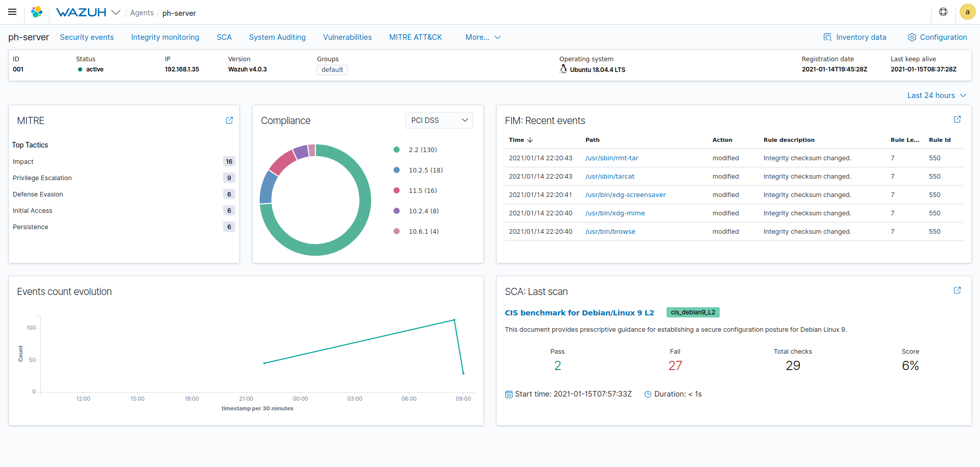The height and width of the screenshot is (467, 980).
Task: Expand the More... modules dropdown
Action: point(483,37)
